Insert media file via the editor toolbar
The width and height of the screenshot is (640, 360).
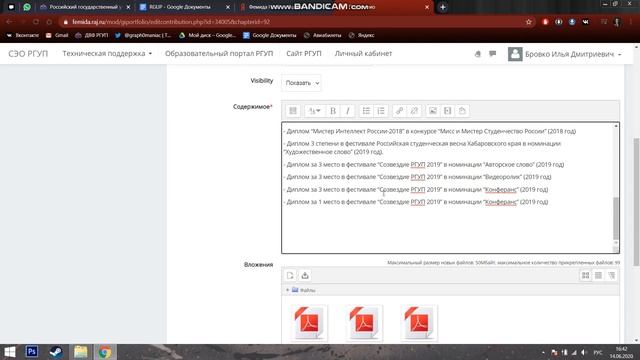(447, 111)
